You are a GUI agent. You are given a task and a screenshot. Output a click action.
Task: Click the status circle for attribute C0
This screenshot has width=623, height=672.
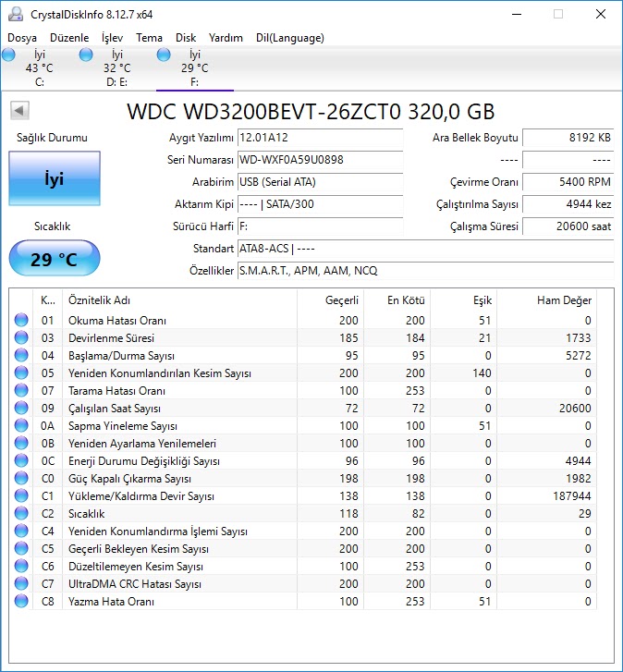click(x=21, y=478)
